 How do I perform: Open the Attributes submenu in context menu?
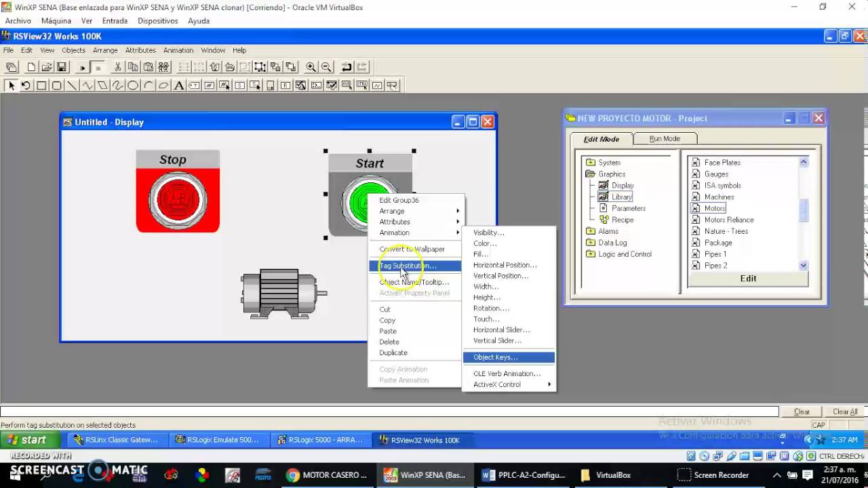point(415,222)
